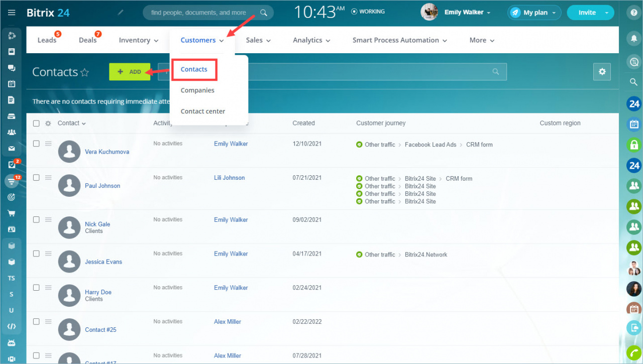Open the TS item in left sidebar
The height and width of the screenshot is (364, 643).
(x=12, y=278)
